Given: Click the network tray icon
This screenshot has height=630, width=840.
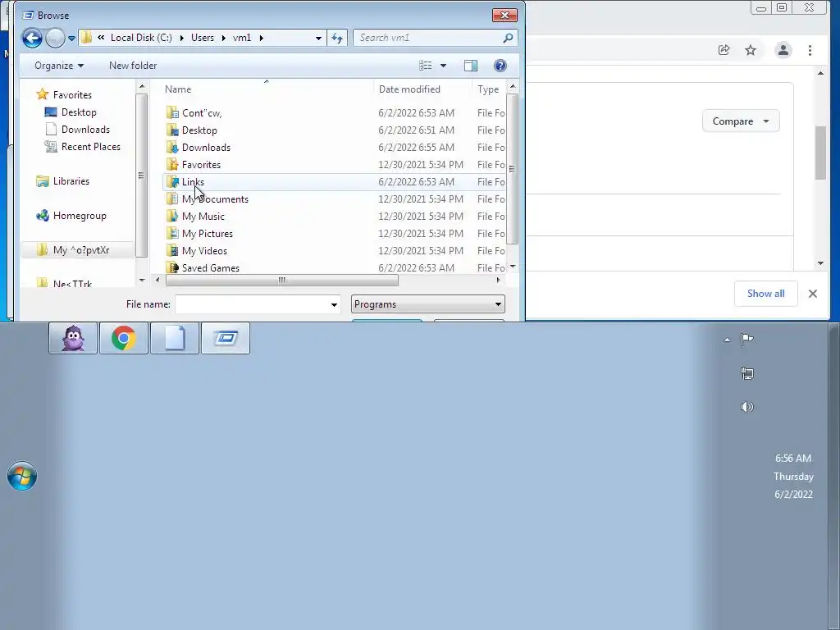Looking at the screenshot, I should (x=746, y=373).
